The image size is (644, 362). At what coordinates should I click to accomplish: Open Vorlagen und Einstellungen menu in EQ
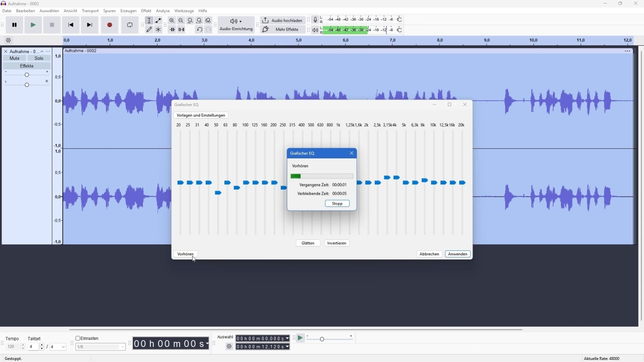(x=201, y=116)
